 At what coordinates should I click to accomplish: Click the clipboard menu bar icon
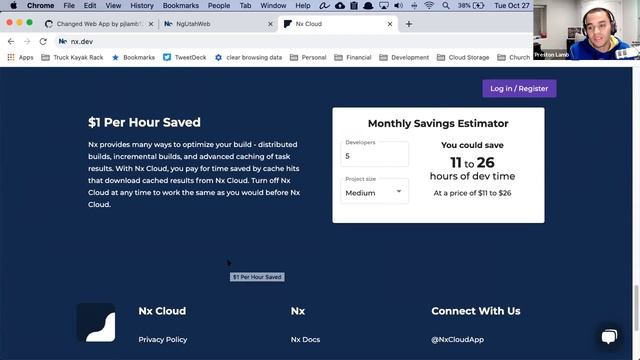[x=354, y=5]
